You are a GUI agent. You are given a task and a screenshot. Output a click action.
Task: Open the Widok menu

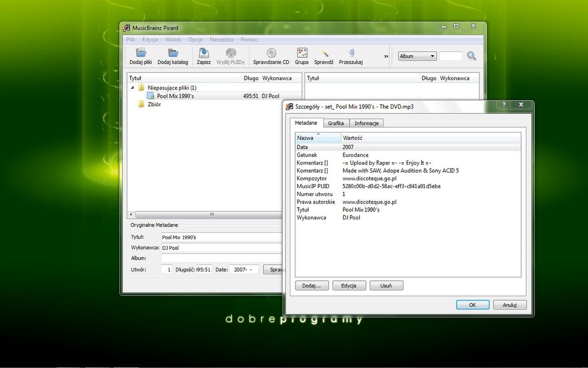173,40
